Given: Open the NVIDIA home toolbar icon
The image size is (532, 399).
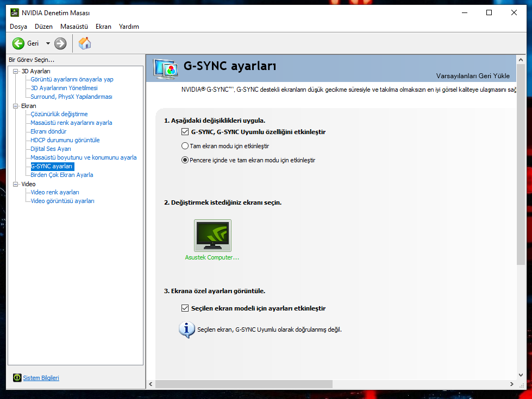Looking at the screenshot, I should (85, 43).
